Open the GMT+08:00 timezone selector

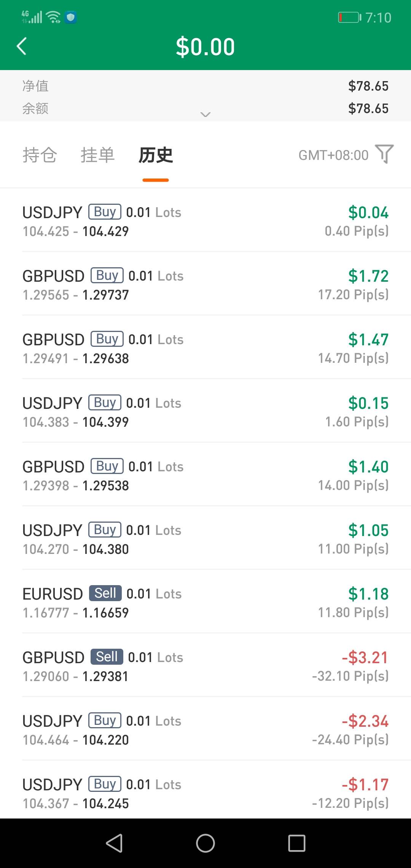pyautogui.click(x=333, y=155)
